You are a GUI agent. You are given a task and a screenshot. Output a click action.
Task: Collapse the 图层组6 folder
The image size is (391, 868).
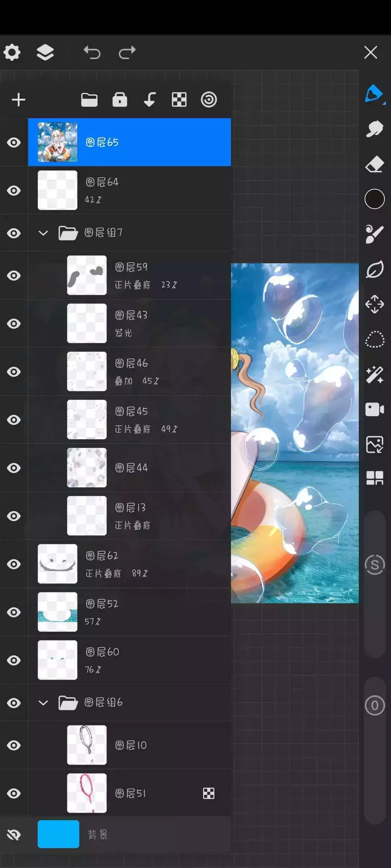43,703
